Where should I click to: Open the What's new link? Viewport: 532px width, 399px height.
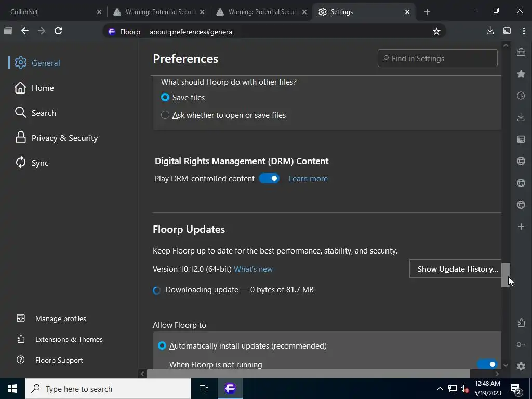click(x=253, y=269)
